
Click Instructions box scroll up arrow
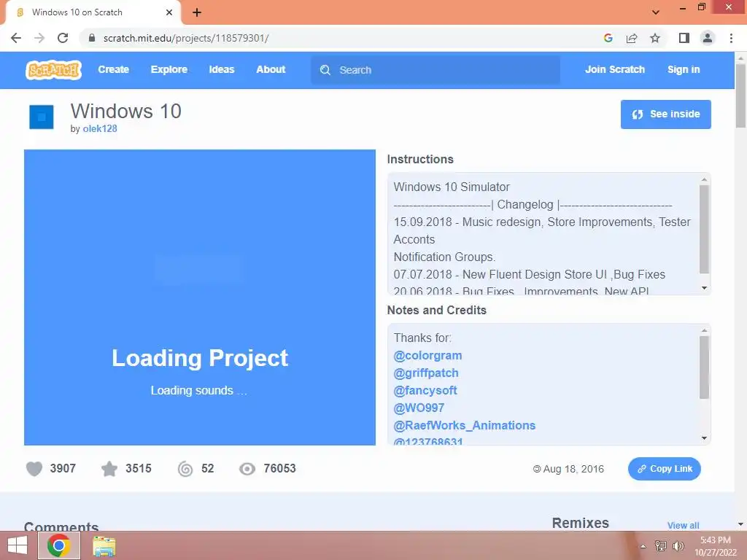tap(704, 179)
